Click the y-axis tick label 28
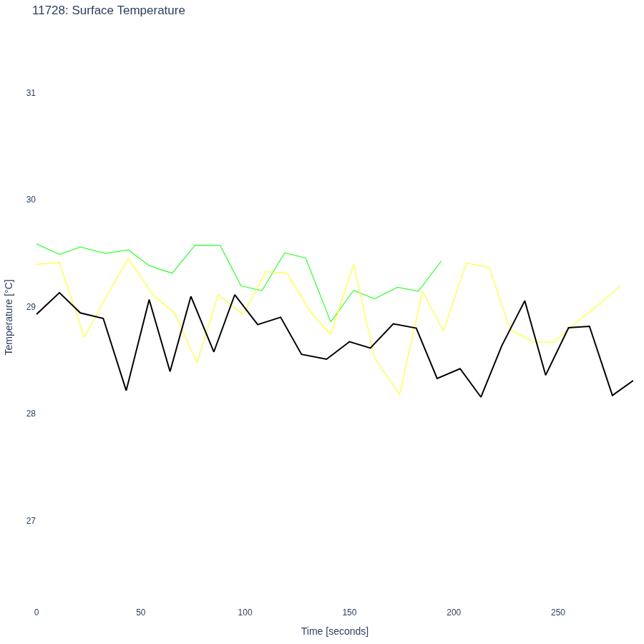This screenshot has height=644, width=644. click(x=31, y=414)
